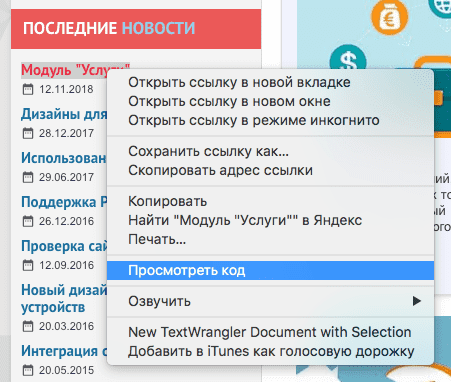This screenshot has width=451, height=382.
Task: Click 'Копировать' in context menu
Action: coord(270,201)
